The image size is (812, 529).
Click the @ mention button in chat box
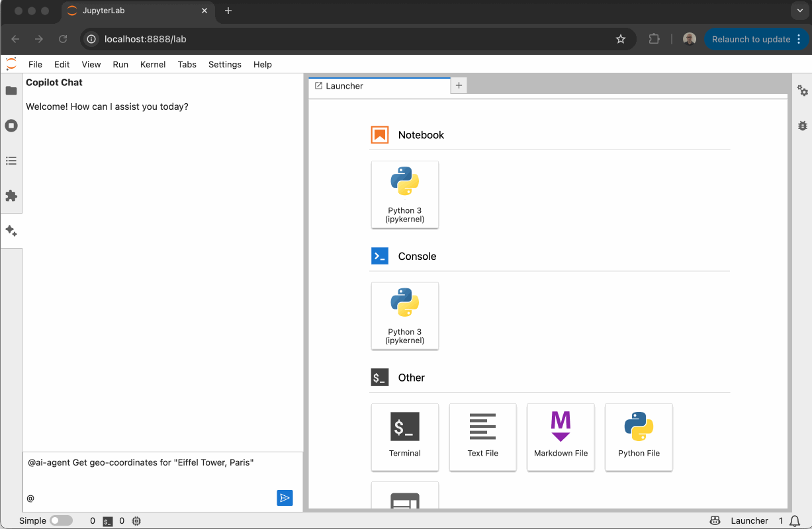pyautogui.click(x=30, y=498)
